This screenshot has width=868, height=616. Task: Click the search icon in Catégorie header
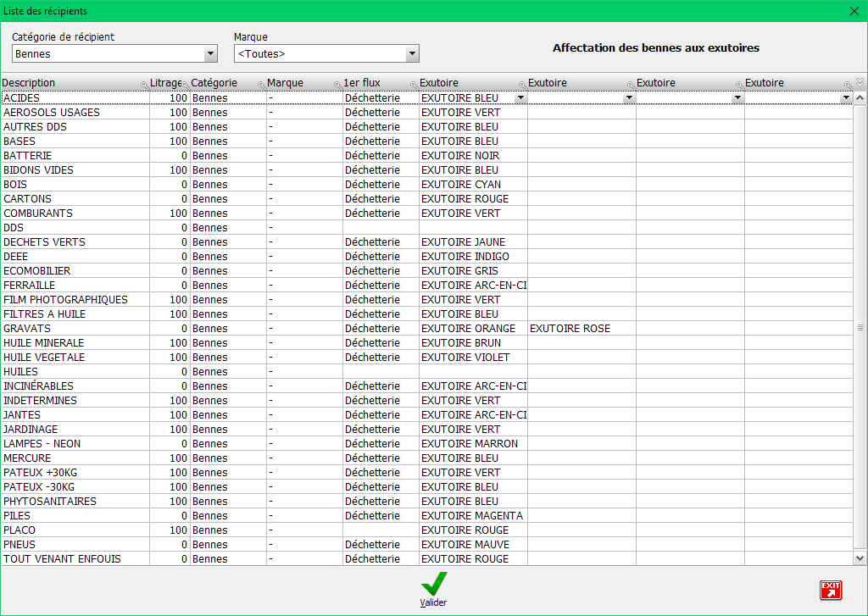tap(261, 85)
